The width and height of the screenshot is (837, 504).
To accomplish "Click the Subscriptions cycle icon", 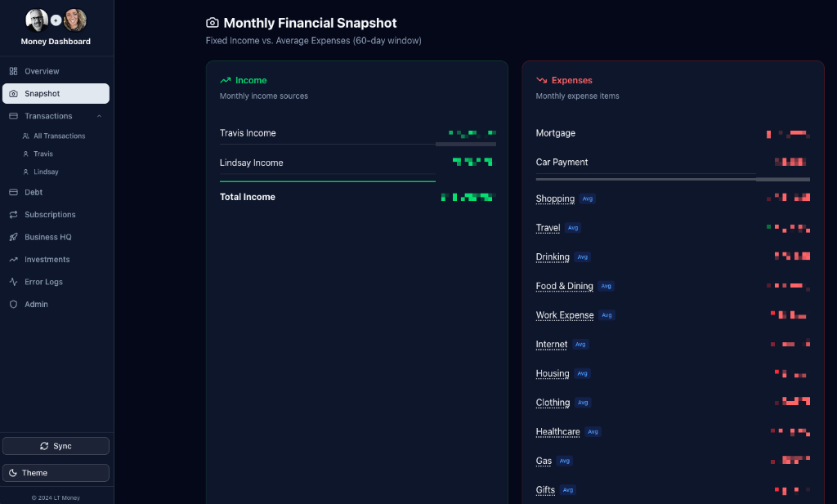I will click(x=14, y=214).
